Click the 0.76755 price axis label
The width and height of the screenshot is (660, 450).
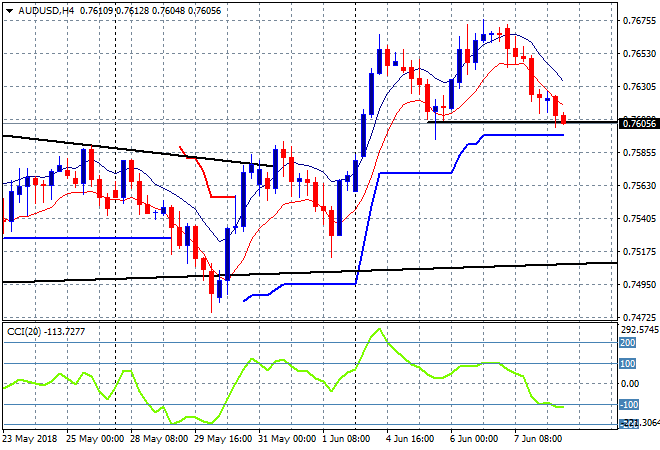639,21
